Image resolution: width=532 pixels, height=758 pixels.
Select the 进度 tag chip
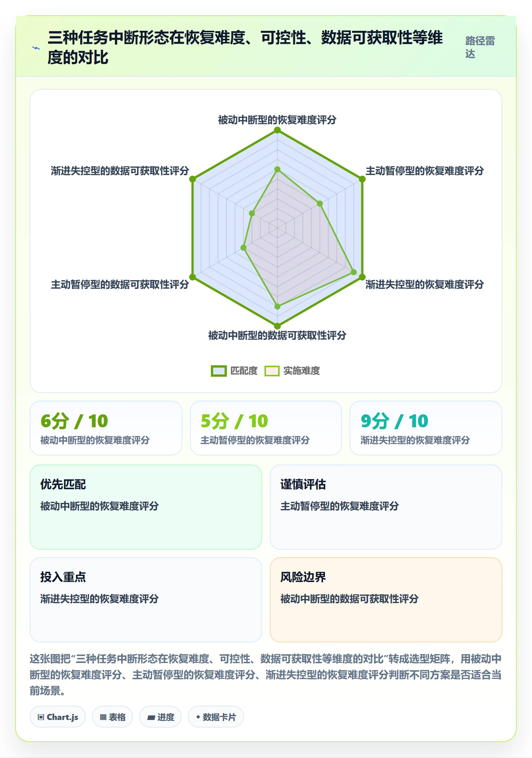pyautogui.click(x=160, y=717)
